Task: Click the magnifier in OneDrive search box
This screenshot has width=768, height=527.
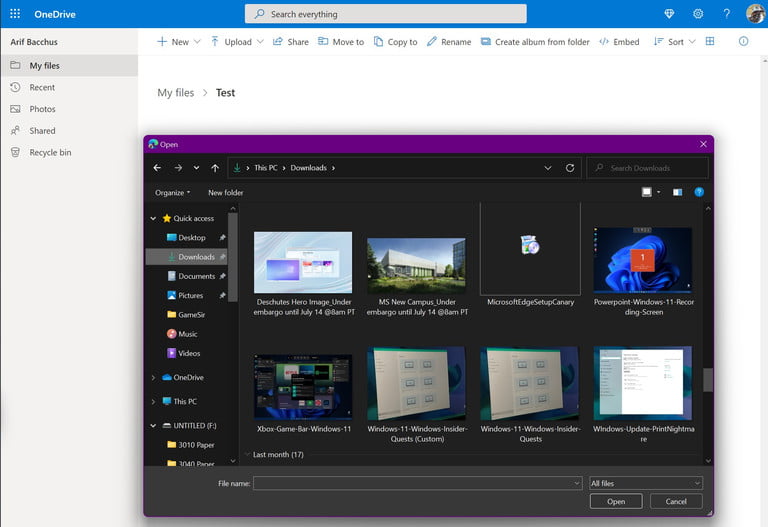Action: point(260,14)
